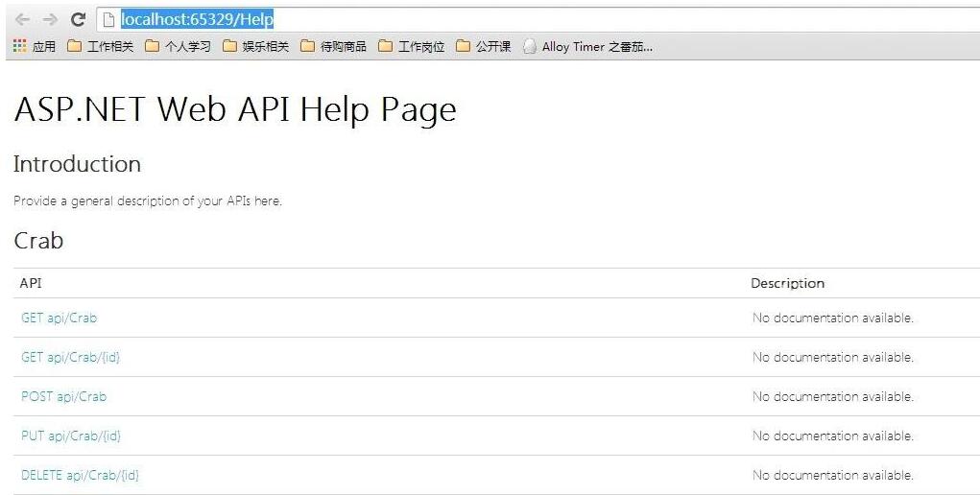Reload the page with the refresh icon
The image size is (980, 495).
pyautogui.click(x=79, y=20)
